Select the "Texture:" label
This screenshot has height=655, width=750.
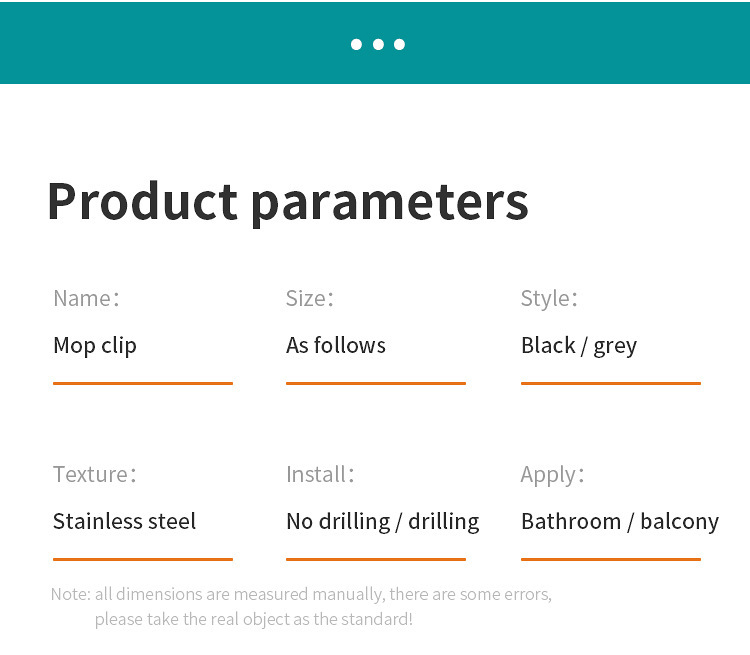95,475
